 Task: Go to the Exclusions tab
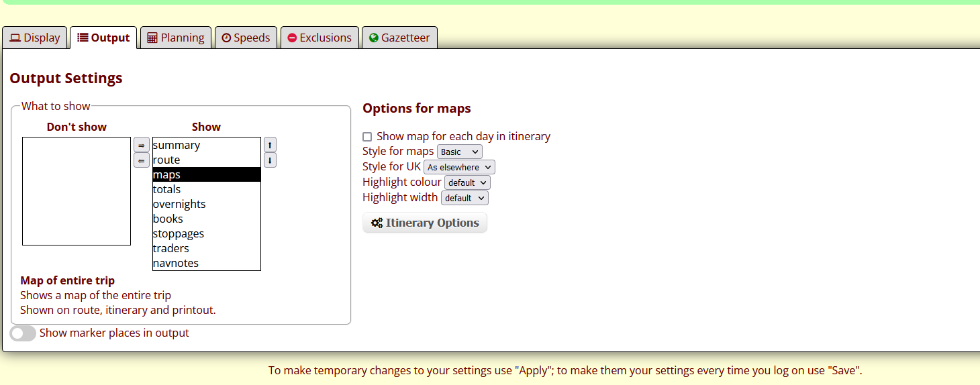[x=320, y=38]
